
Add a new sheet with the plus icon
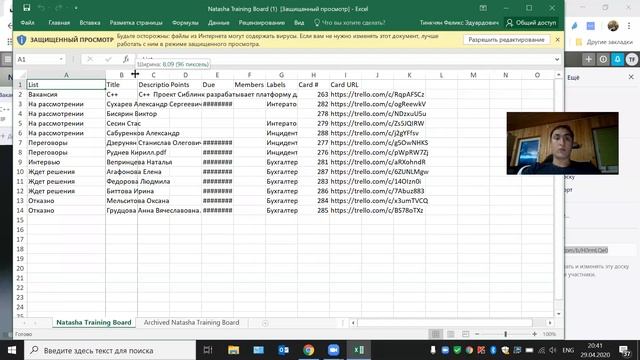tap(265, 323)
